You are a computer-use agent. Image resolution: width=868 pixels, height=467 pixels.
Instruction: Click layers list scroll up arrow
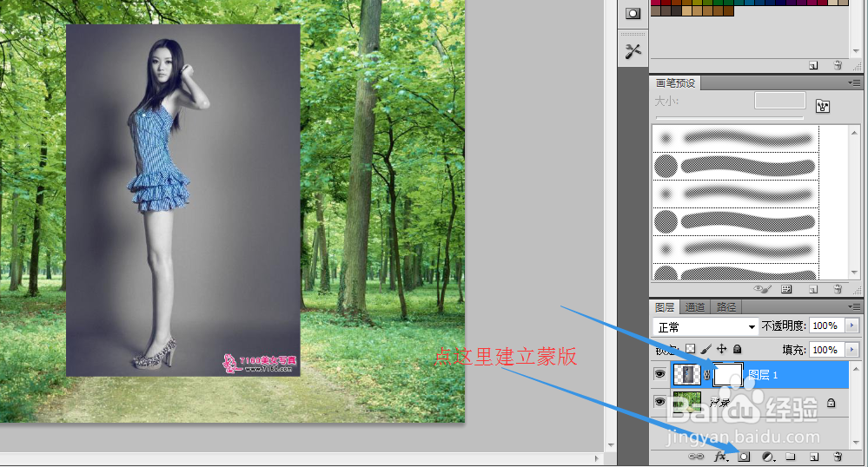[x=856, y=369]
